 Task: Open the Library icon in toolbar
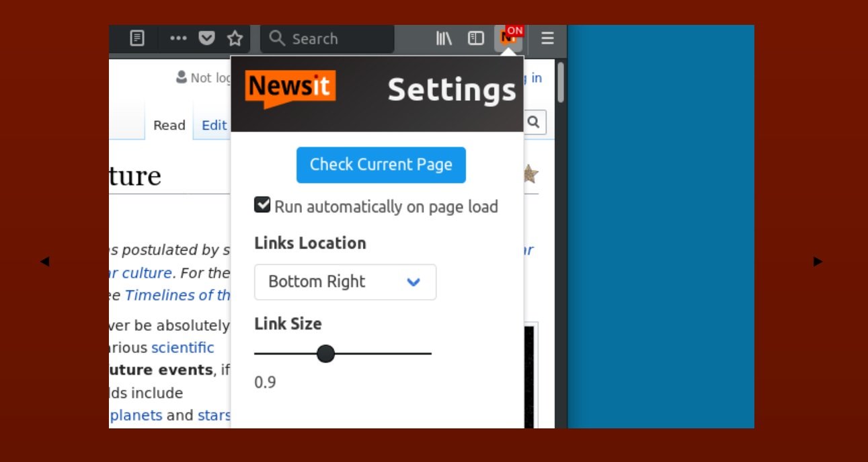pyautogui.click(x=444, y=38)
